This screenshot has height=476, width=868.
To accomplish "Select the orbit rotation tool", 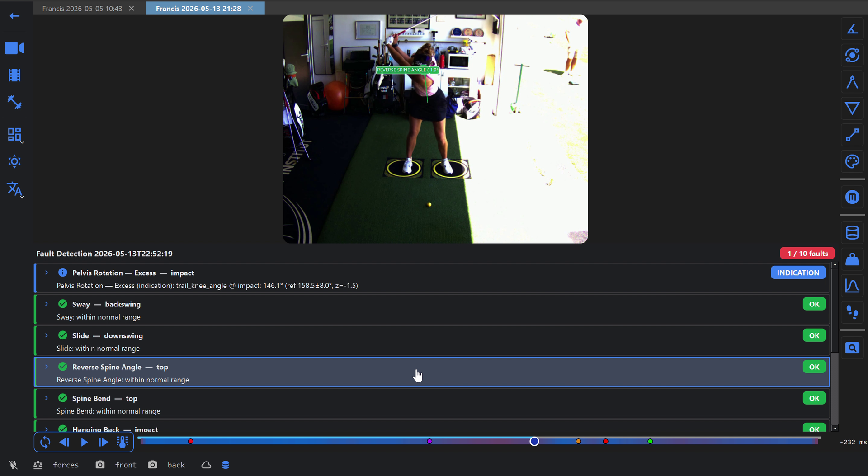I will (852, 56).
